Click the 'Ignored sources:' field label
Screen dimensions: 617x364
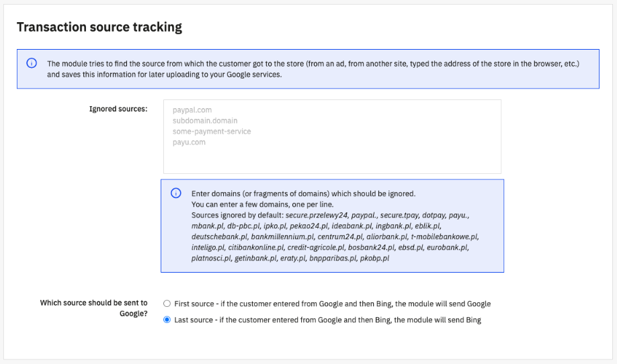[x=118, y=109]
